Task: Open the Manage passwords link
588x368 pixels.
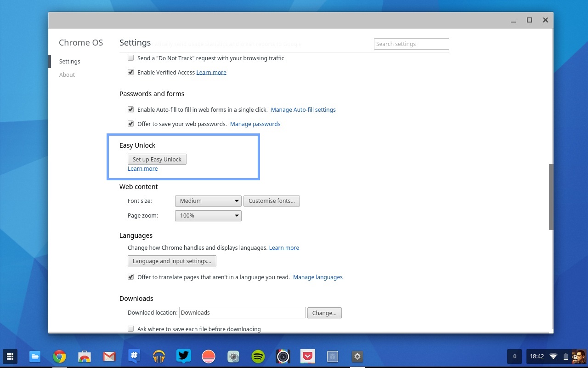Action: (x=255, y=124)
